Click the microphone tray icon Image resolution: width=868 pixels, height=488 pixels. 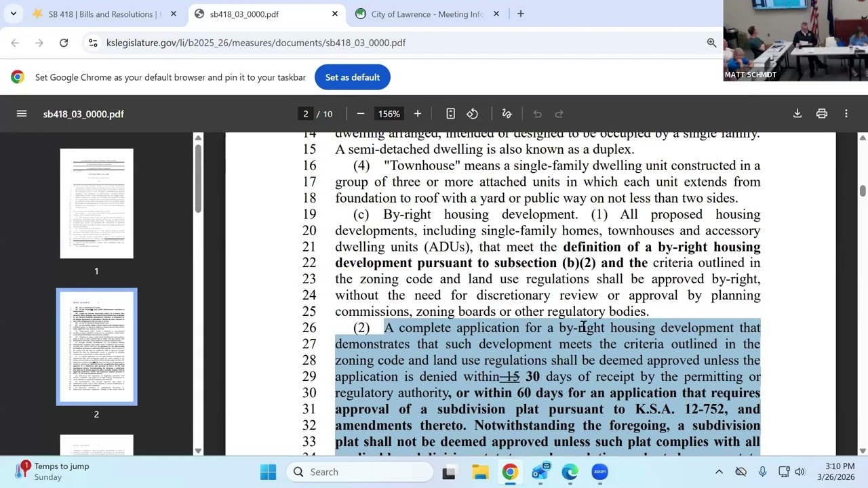(x=763, y=472)
